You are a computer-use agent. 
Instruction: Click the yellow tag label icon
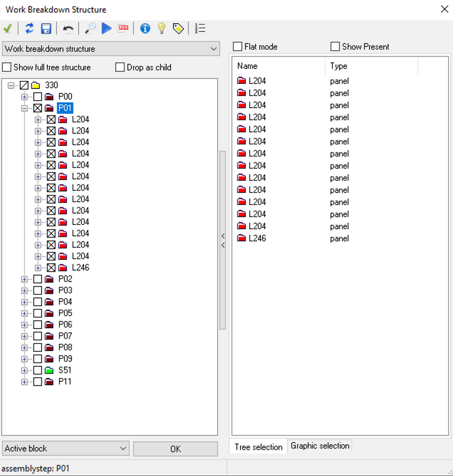coord(178,29)
